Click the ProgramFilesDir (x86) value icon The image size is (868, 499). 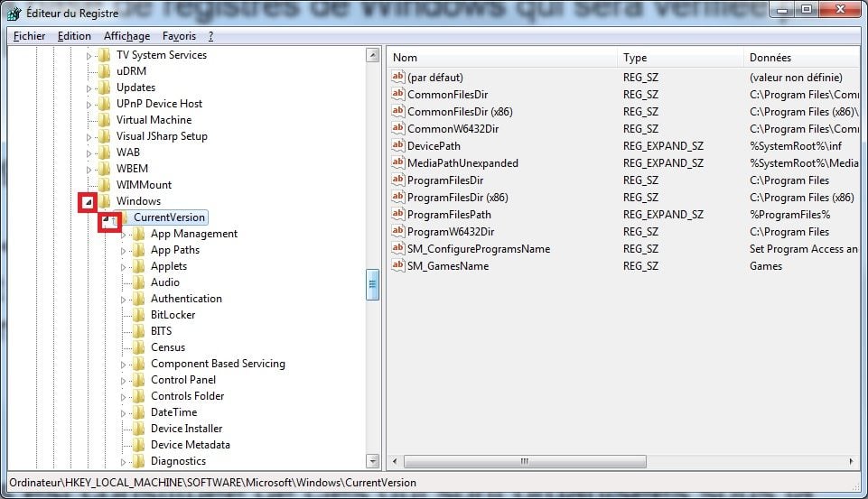tap(398, 197)
